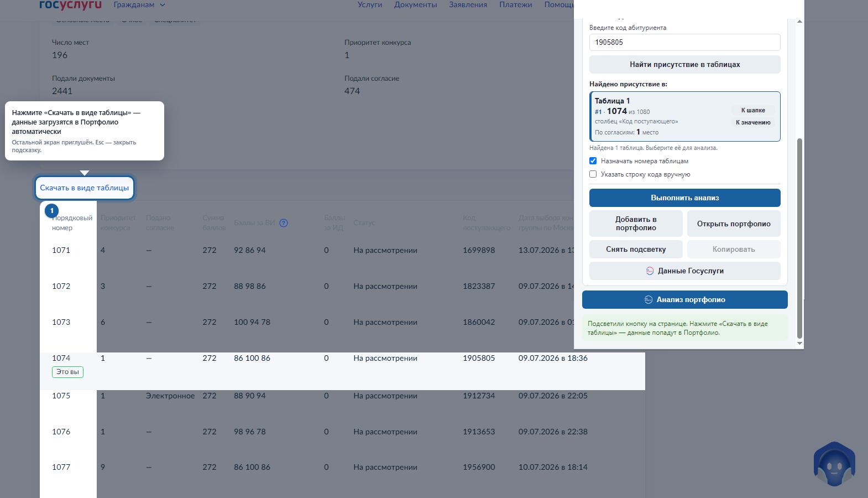Open «Данные Госуслуги» button
The width and height of the screenshot is (868, 498).
(685, 271)
